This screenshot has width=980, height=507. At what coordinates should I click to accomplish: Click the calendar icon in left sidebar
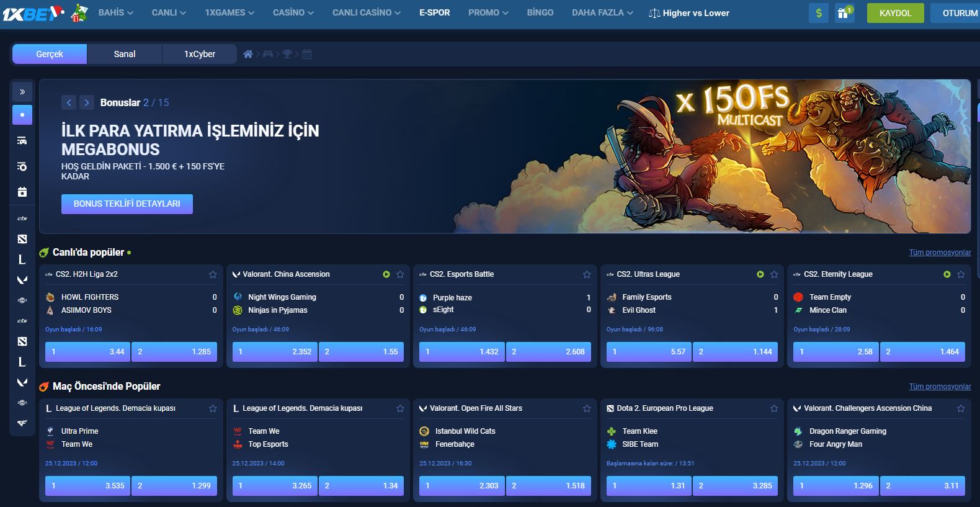point(22,192)
